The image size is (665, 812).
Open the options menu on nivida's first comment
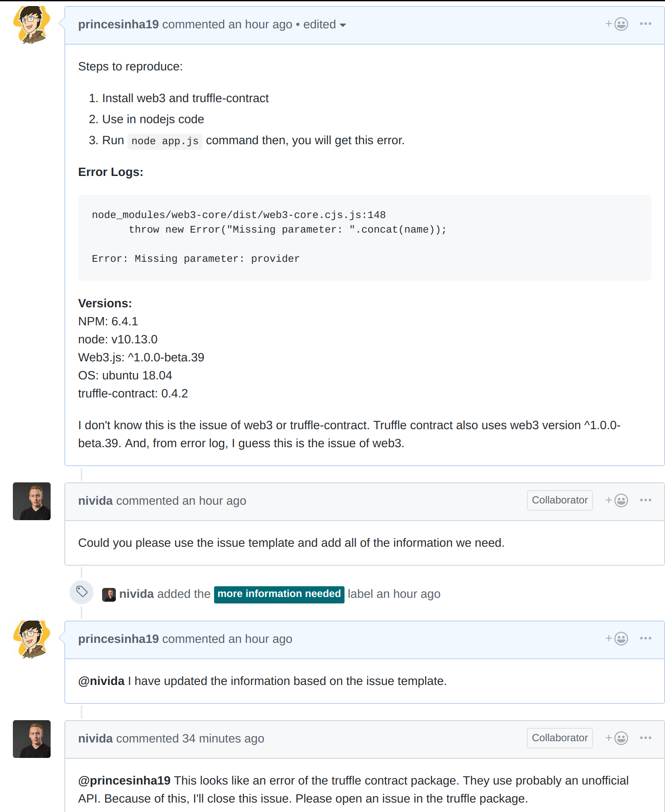pos(645,500)
